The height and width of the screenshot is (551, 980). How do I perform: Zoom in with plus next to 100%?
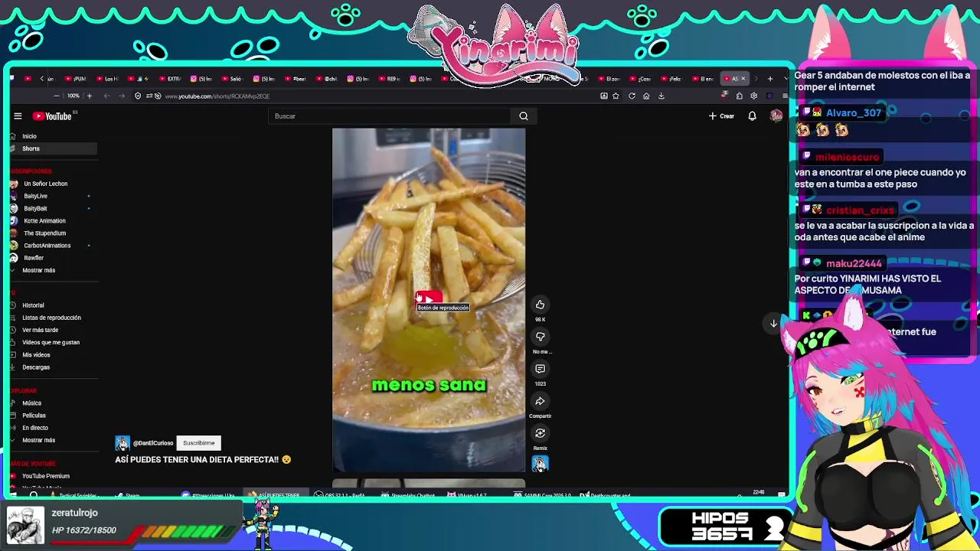tap(89, 96)
